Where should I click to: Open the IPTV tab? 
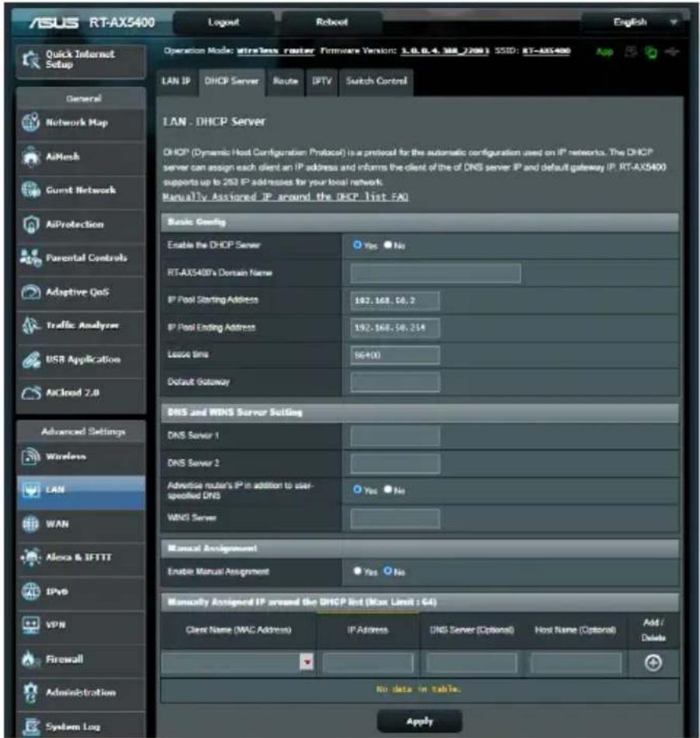tap(322, 82)
